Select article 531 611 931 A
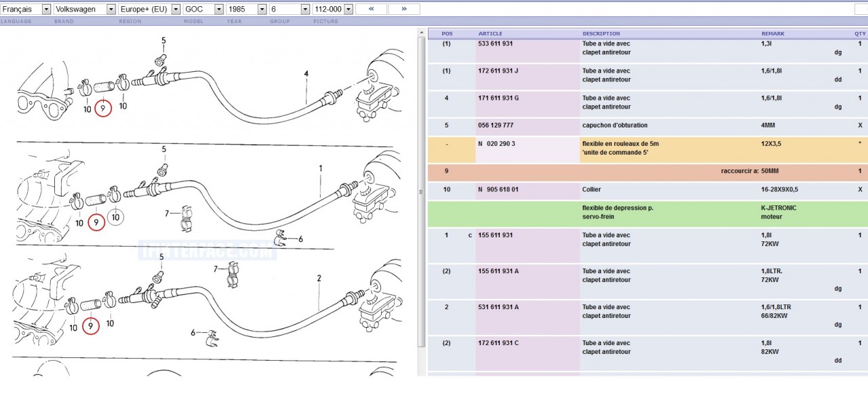The height and width of the screenshot is (415, 868). click(498, 307)
